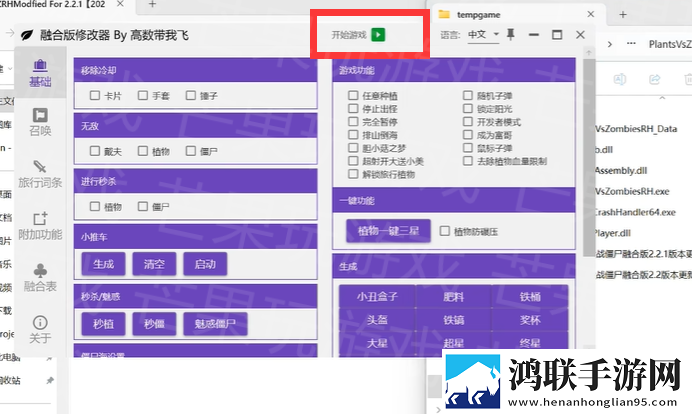Viewport: 692px width, 414px height.
Task: Toggle 植物 invincible checkbox
Action: (x=143, y=151)
